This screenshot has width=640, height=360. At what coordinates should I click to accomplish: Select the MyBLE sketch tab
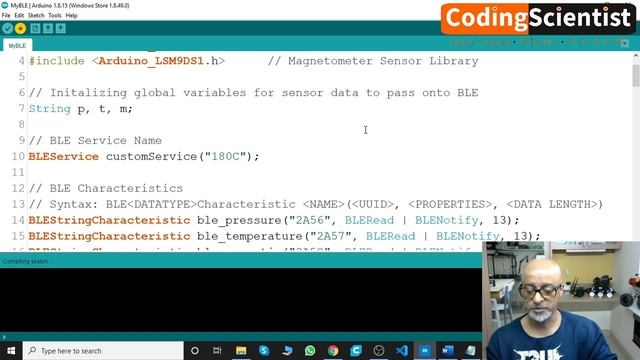[x=17, y=45]
